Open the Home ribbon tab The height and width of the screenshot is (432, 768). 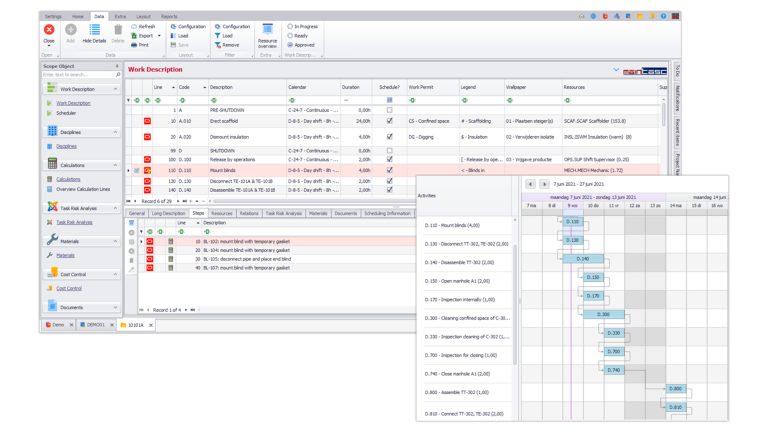click(78, 16)
